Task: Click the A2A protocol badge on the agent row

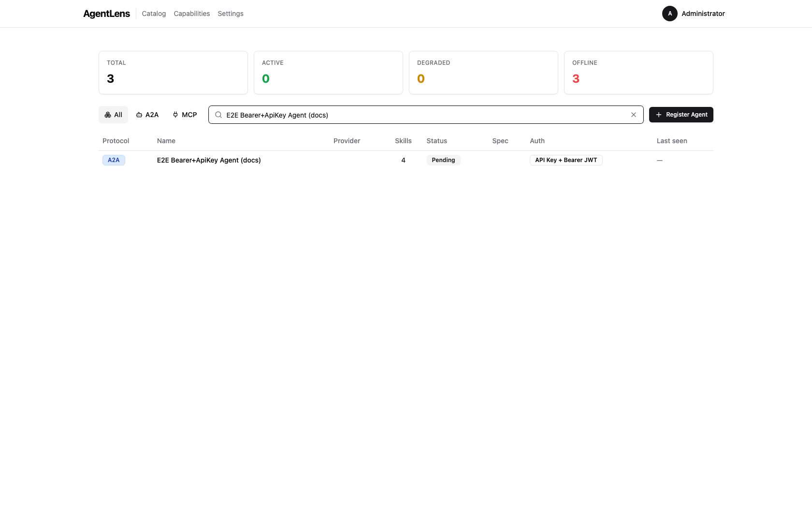Action: [114, 160]
